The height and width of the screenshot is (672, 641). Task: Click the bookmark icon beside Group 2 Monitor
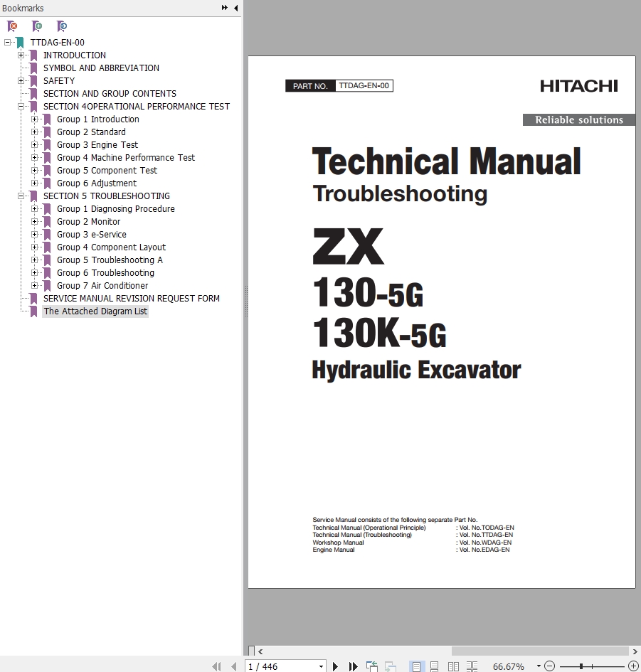click(47, 222)
